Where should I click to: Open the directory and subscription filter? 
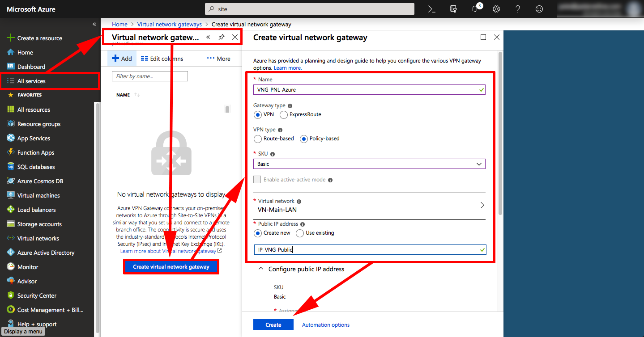(453, 9)
